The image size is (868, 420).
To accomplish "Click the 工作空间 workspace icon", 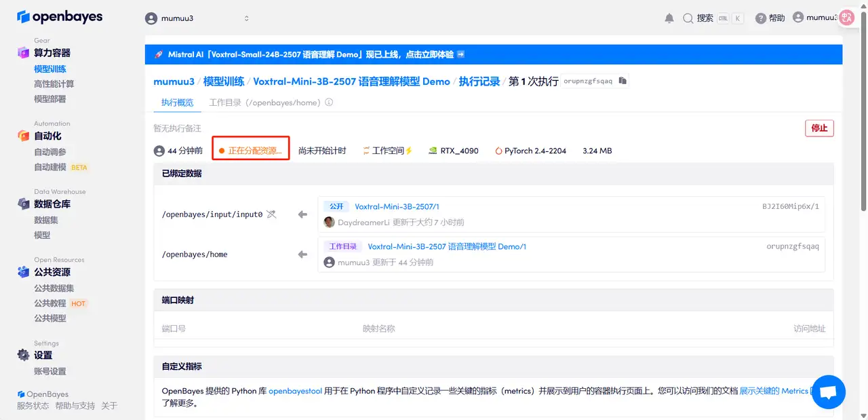I will 366,151.
